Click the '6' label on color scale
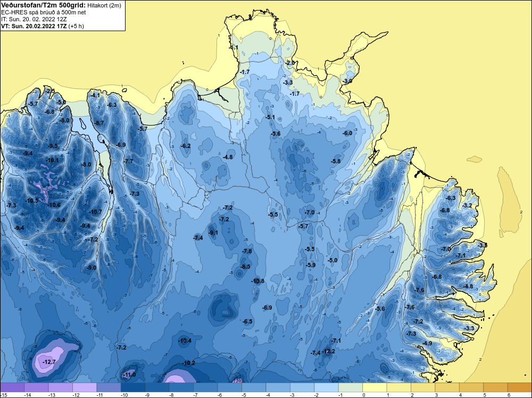 click(x=509, y=395)
